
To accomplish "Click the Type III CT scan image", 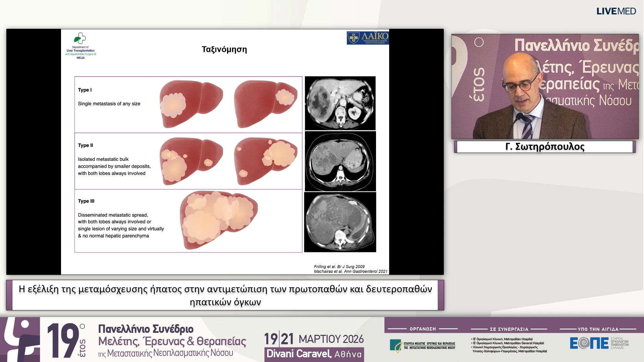I will (340, 222).
